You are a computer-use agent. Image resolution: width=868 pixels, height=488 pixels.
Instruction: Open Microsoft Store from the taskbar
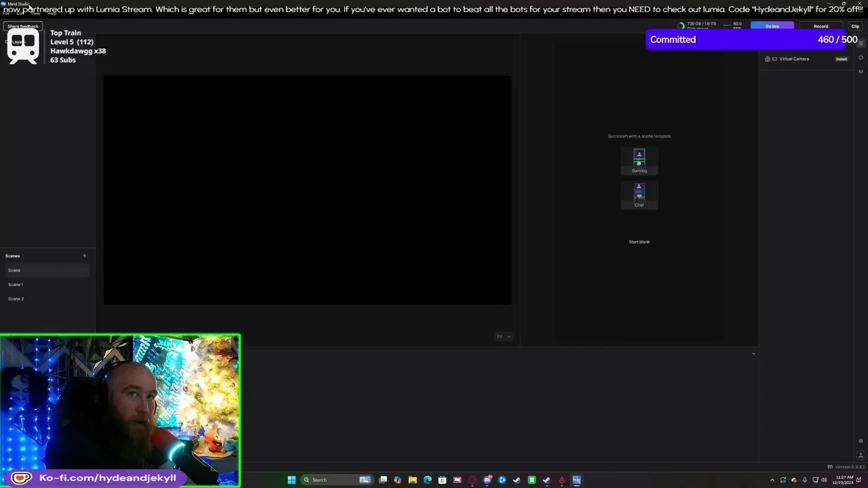[442, 480]
